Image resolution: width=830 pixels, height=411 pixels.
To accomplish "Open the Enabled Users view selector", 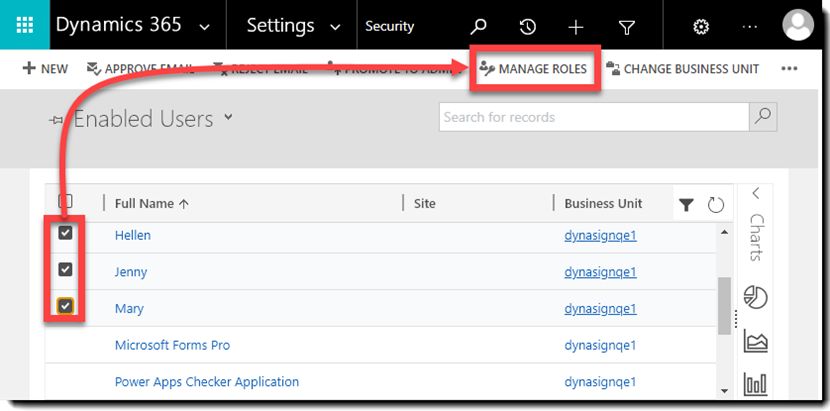I will tap(228, 117).
